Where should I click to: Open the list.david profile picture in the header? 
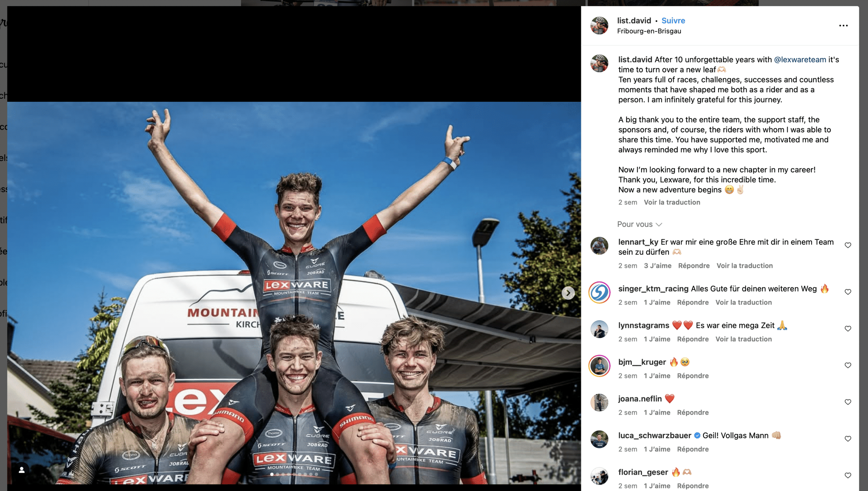click(x=599, y=25)
